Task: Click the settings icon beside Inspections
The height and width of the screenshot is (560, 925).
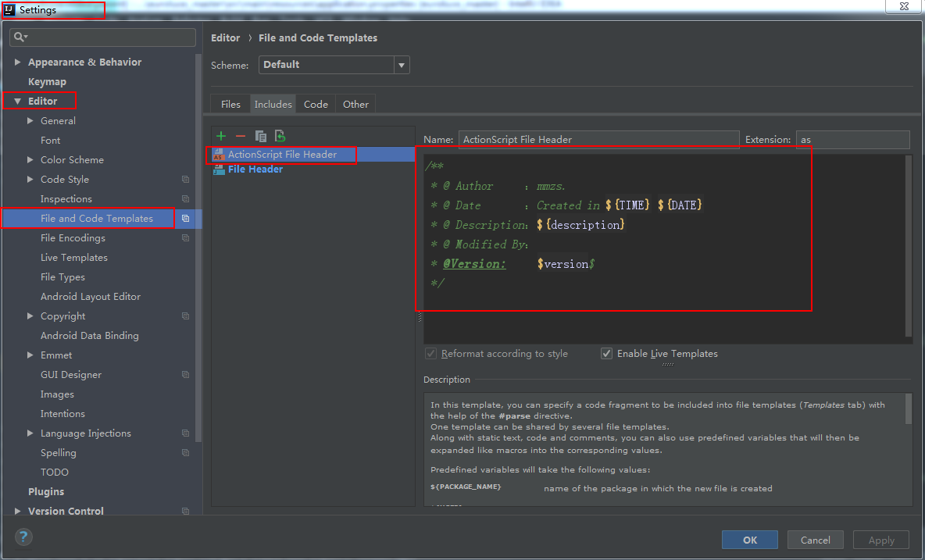Action: pos(185,198)
